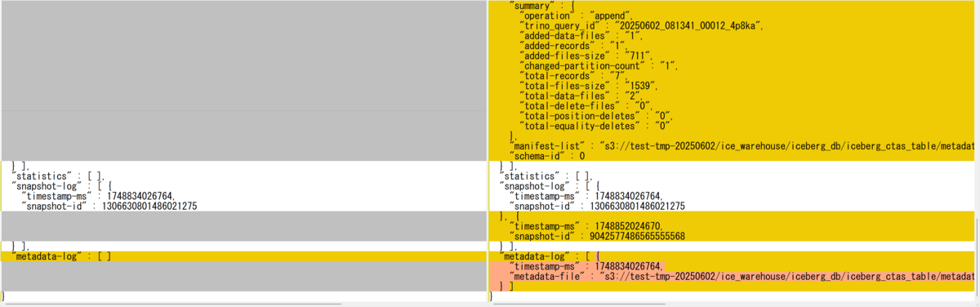Click snapshot-id 1306630801486021275 in the right pane

point(597,206)
